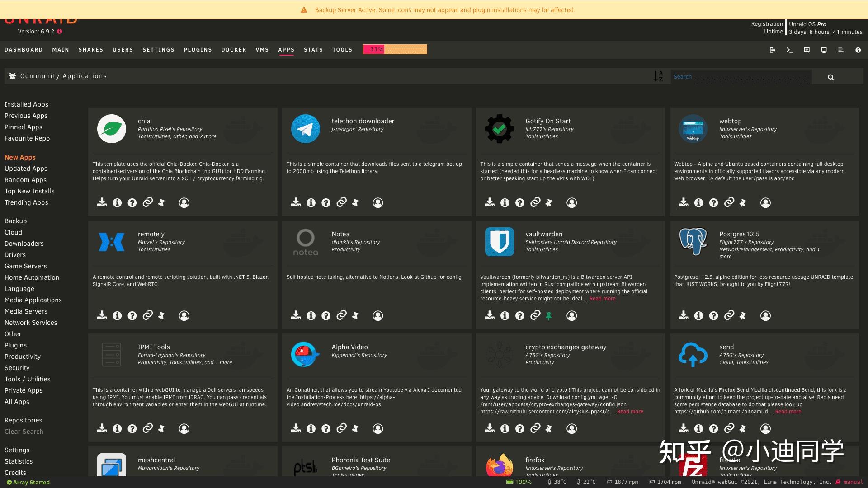This screenshot has width=868, height=488.
Task: Open Tools / Utilities category
Action: click(x=27, y=379)
